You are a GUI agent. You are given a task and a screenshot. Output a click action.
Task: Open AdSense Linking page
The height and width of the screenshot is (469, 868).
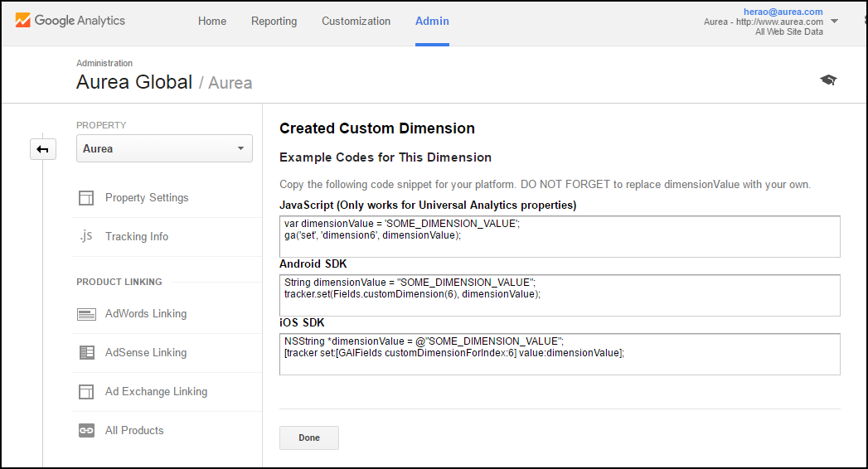tap(146, 352)
